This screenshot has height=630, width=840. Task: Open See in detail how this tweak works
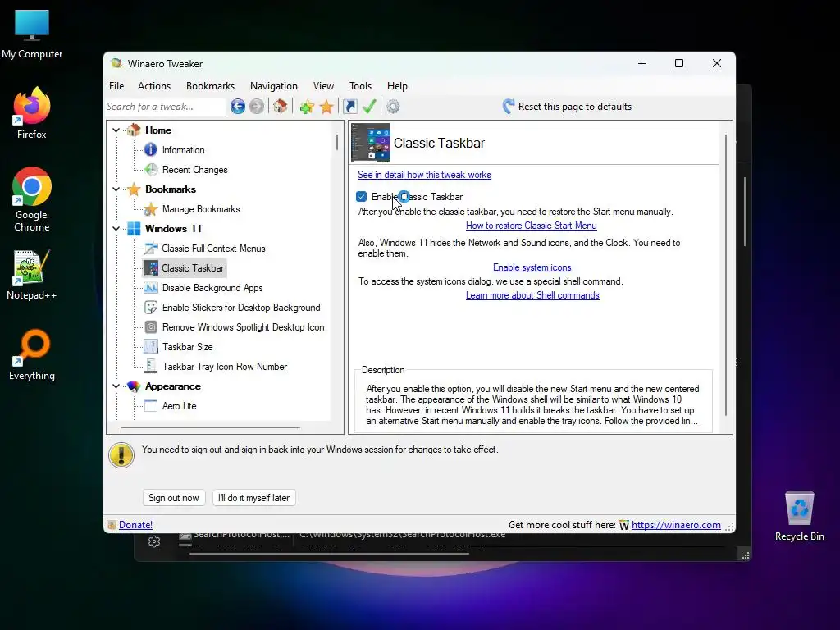coord(424,175)
